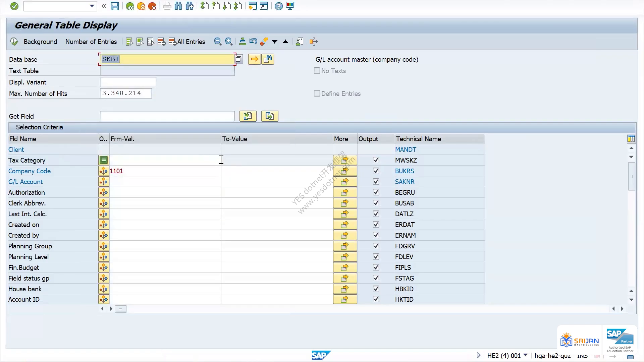644x362 pixels.
Task: Click the Execute clock icon beside Background
Action: point(14,42)
